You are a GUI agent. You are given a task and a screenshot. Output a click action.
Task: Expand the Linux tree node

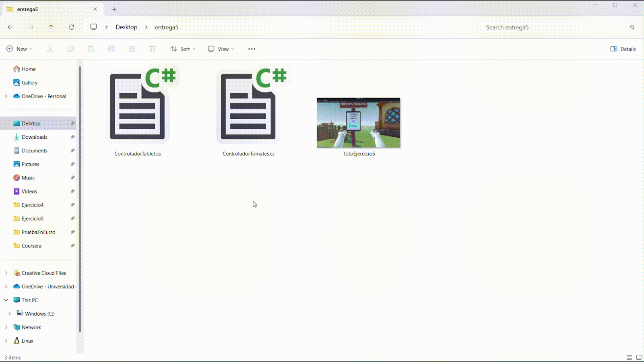click(x=6, y=341)
